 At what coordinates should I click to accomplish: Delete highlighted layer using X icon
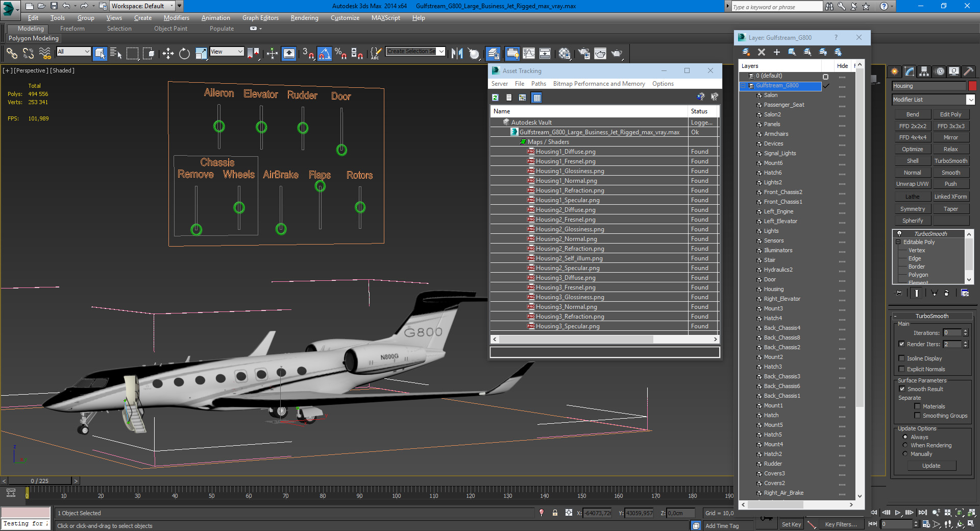pyautogui.click(x=762, y=52)
